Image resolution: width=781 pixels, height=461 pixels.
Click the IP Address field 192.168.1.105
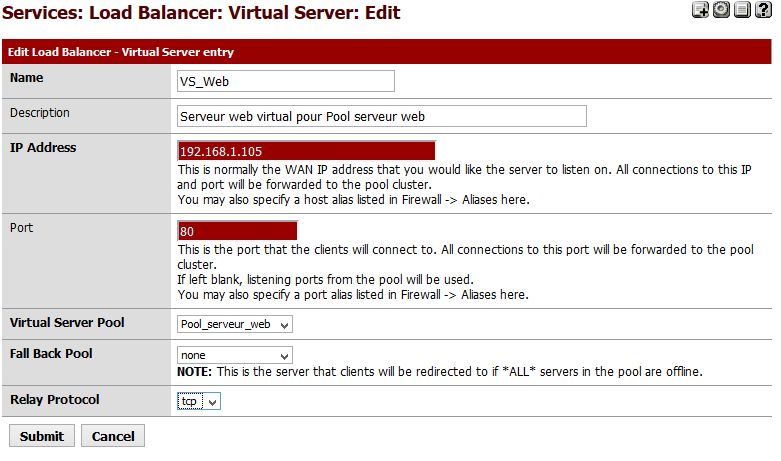click(x=305, y=151)
